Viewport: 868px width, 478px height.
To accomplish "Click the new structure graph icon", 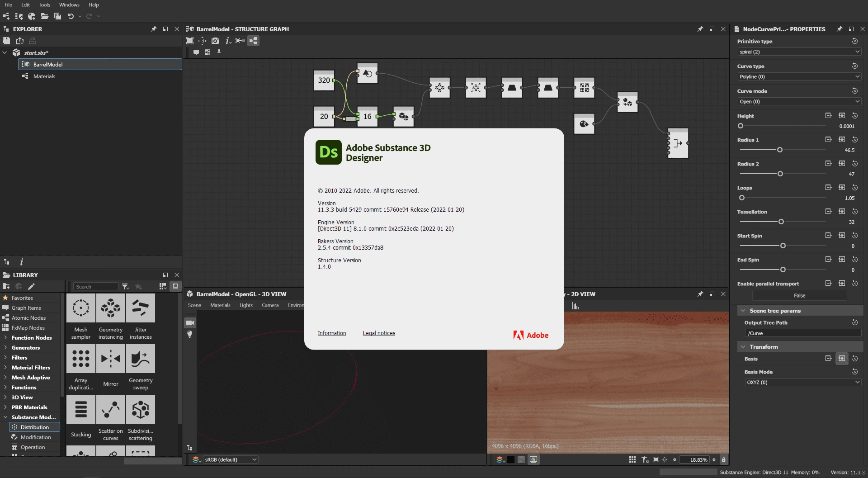I will 19,16.
